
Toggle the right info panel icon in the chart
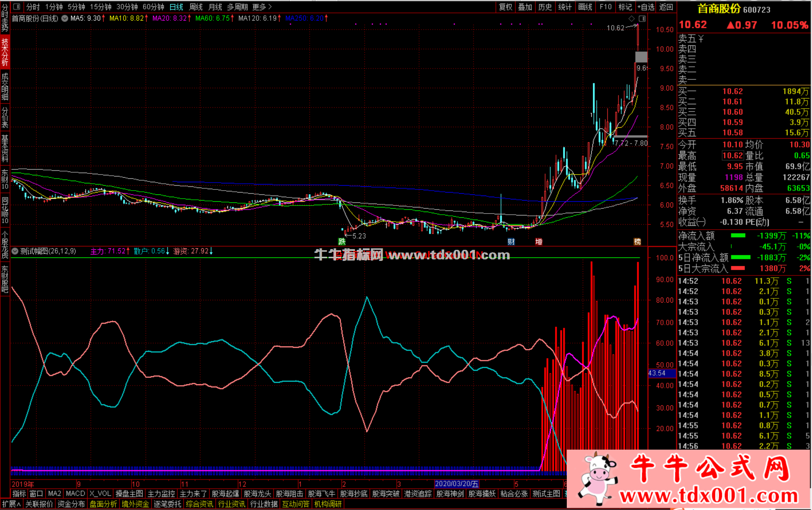coord(642,18)
